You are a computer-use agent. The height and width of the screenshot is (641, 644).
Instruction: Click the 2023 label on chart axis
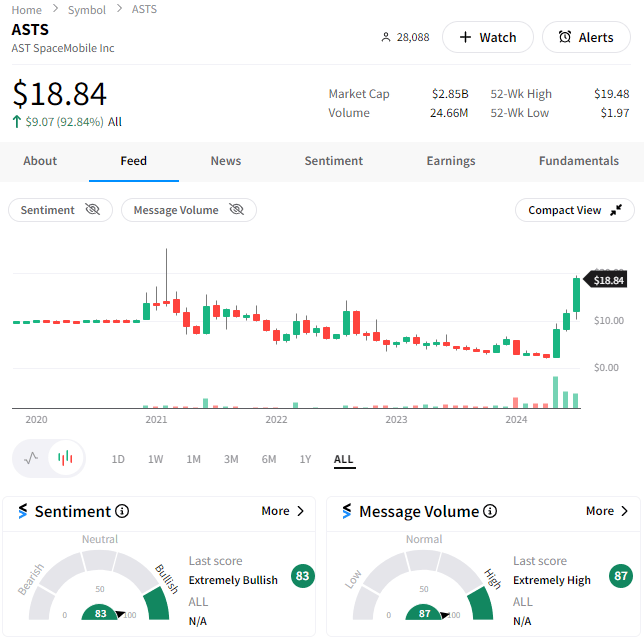tap(396, 420)
